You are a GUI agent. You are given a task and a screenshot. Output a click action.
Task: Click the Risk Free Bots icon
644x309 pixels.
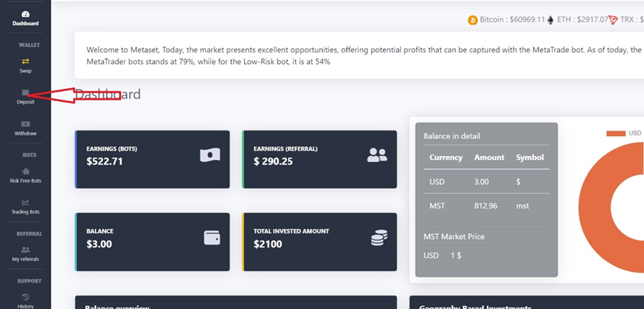[25, 171]
